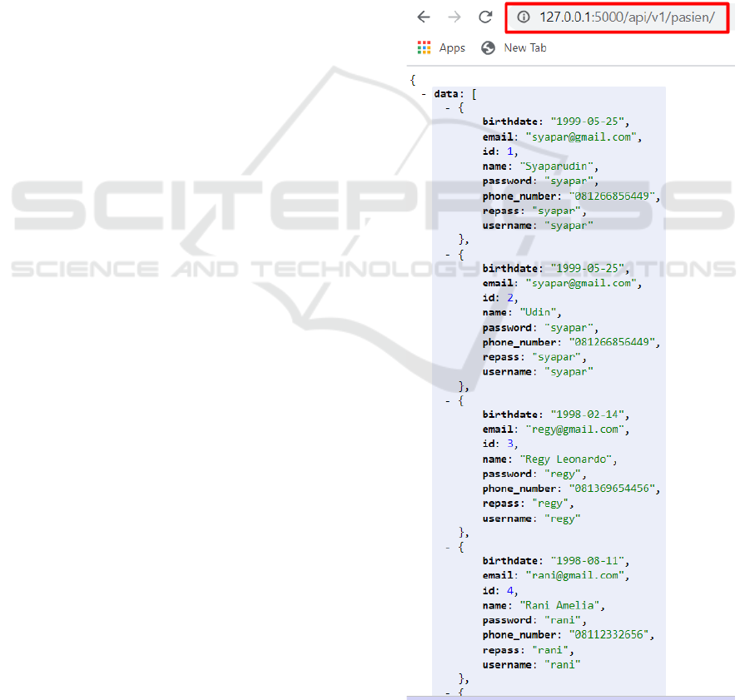Viewport: 750px width, 700px height.
Task: Collapse the Udin record object
Action: [449, 254]
